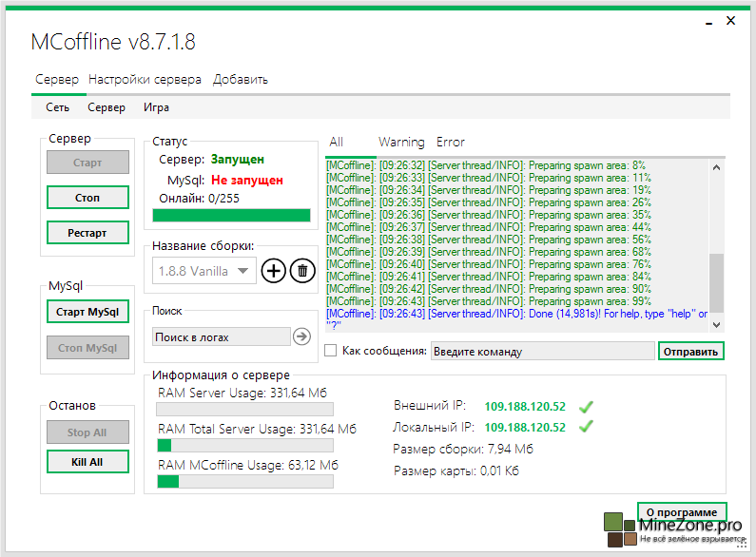This screenshot has width=756, height=557.
Task: Click the 'Старт MySql' button
Action: coord(87,312)
